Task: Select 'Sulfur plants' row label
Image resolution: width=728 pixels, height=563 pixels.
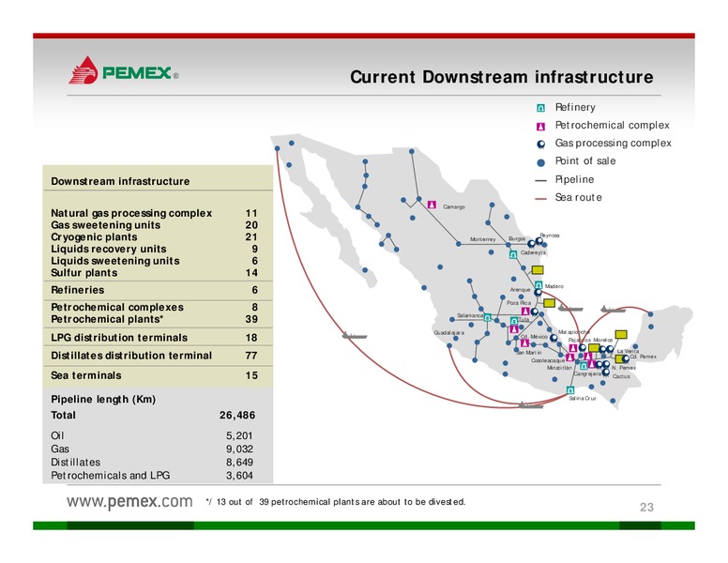Action: [x=84, y=273]
